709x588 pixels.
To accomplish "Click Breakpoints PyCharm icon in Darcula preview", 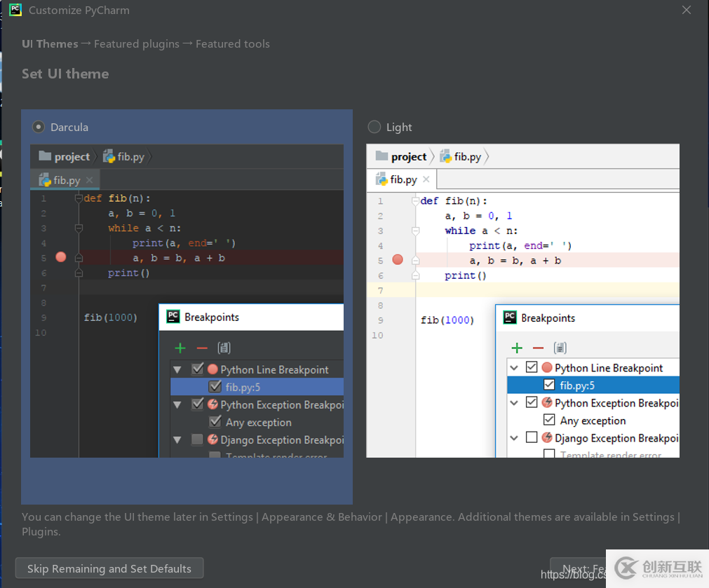I will (x=173, y=316).
